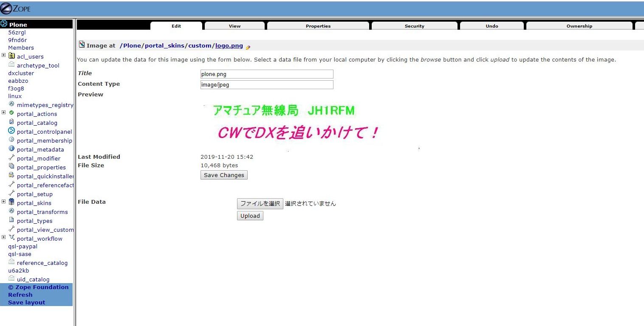Click the portal_metadata info icon
The width and height of the screenshot is (644, 326).
tap(11, 149)
